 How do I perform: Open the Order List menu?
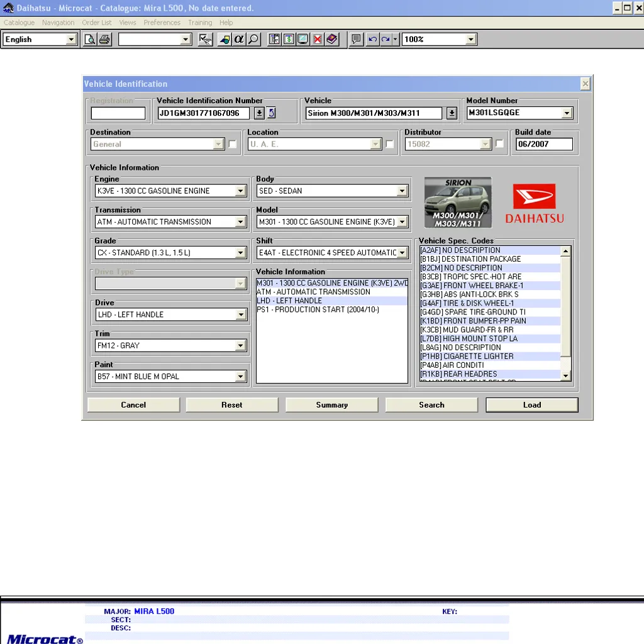(96, 23)
